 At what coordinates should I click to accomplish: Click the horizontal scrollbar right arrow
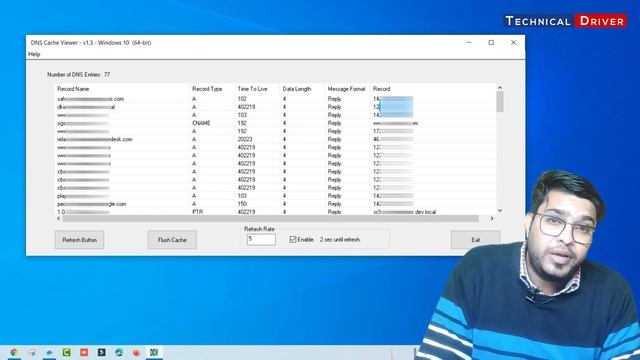click(x=492, y=218)
